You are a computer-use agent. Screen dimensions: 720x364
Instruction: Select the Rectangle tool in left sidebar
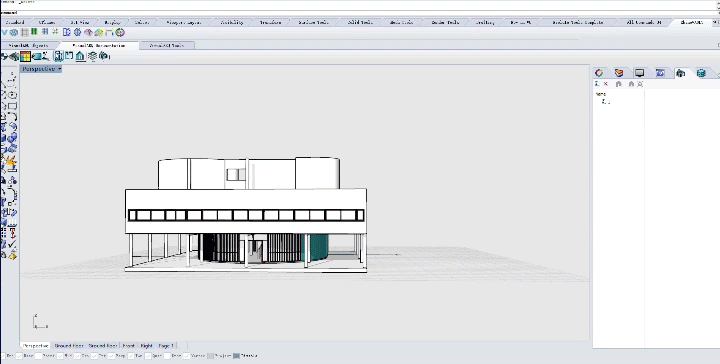(x=12, y=106)
